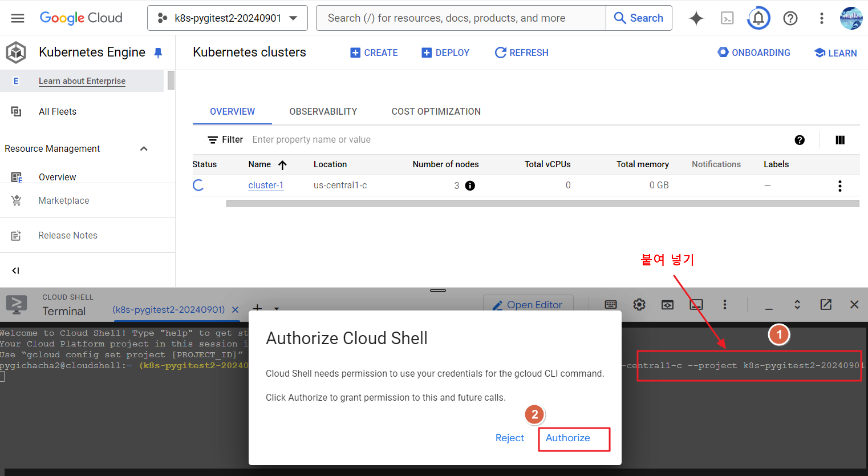This screenshot has width=868, height=476.
Task: Open the help question mark menu
Action: (x=790, y=18)
